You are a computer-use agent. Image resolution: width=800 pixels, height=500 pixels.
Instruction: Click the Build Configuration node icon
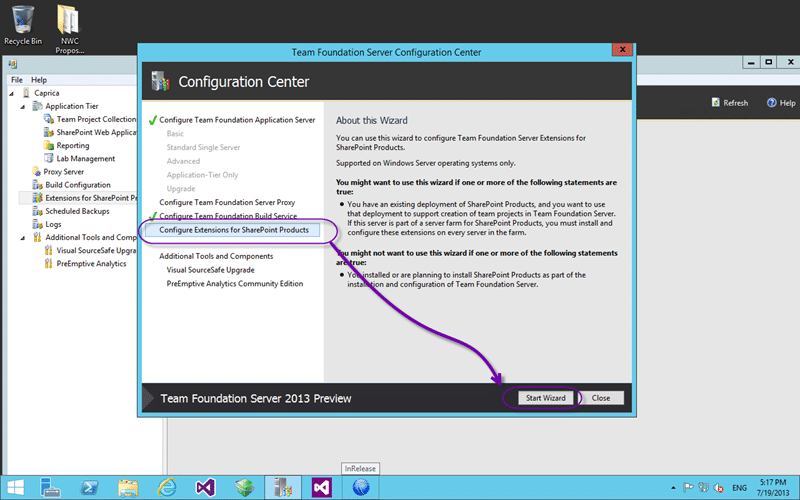pyautogui.click(x=37, y=185)
